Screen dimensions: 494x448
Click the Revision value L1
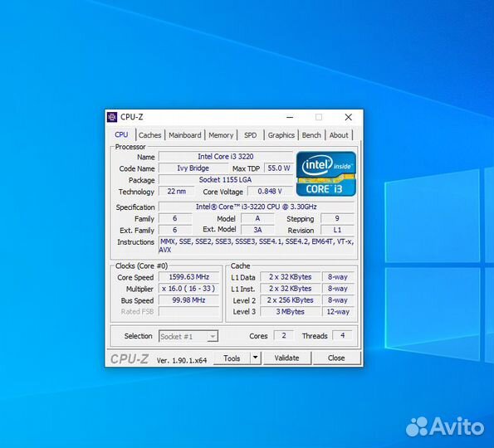[337, 230]
